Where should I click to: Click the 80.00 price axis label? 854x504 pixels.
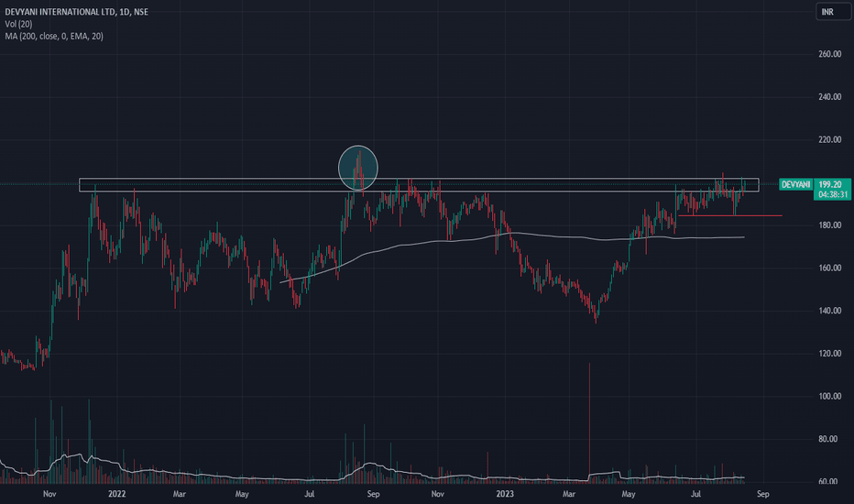click(x=827, y=439)
